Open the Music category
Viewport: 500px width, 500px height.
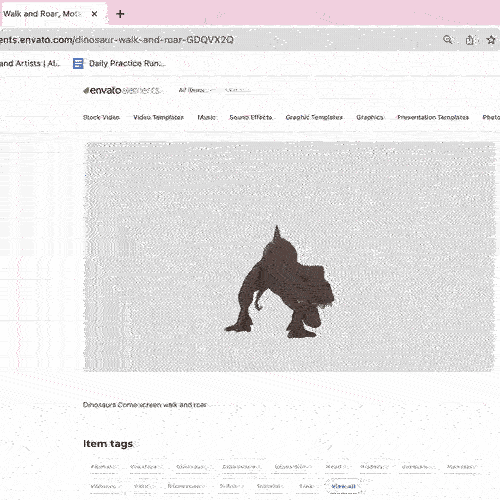tap(207, 117)
